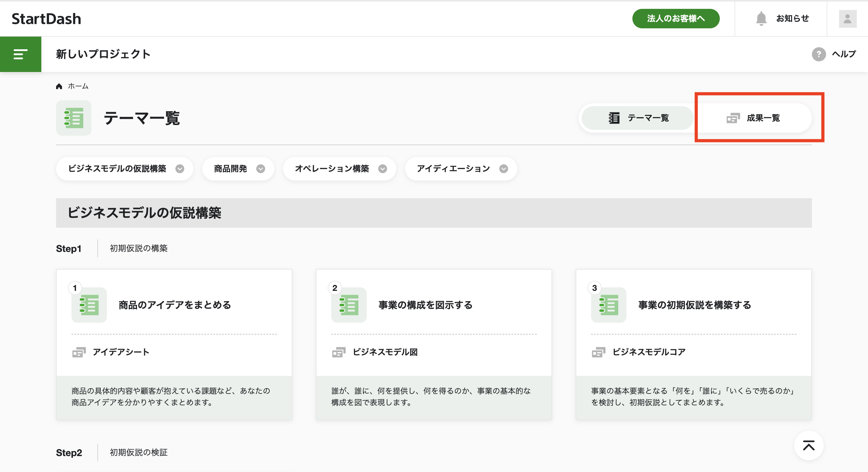Expand アイディエーション category dropdown
The image size is (868, 472).
click(x=503, y=169)
